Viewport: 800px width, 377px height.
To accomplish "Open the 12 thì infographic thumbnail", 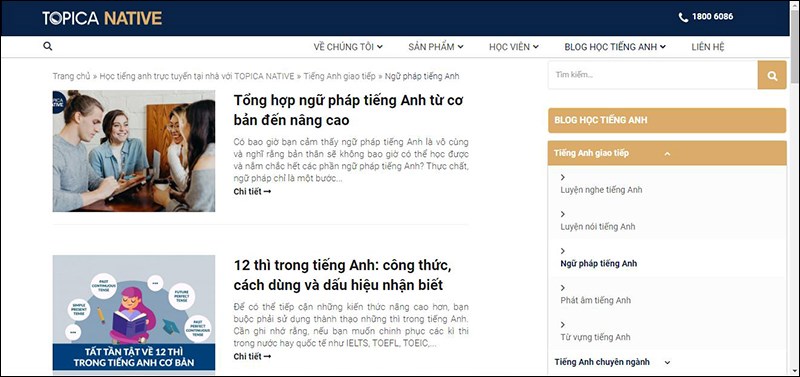I will tap(134, 315).
